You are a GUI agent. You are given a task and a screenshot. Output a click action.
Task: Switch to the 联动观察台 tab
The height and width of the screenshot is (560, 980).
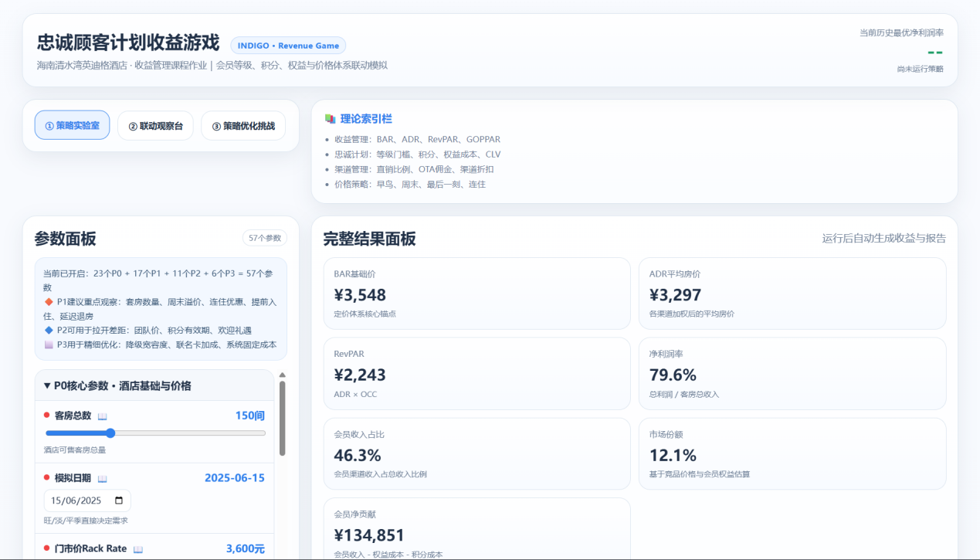click(x=155, y=125)
